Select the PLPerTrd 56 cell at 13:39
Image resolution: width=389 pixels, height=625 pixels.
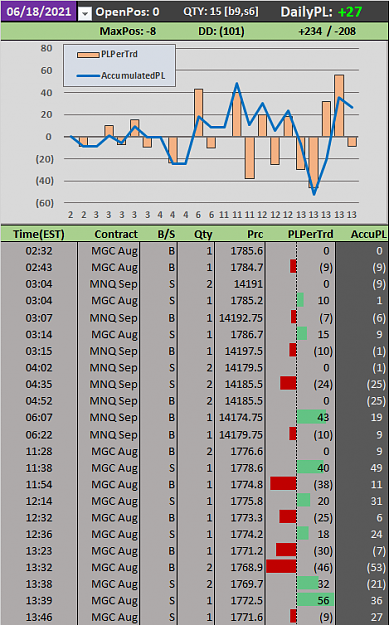[x=301, y=601]
